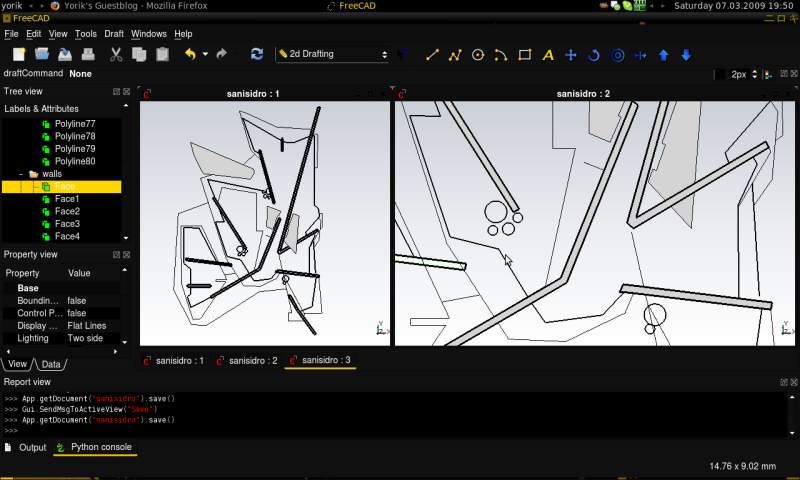
Task: Select the Draft Circle tool
Action: pos(478,54)
